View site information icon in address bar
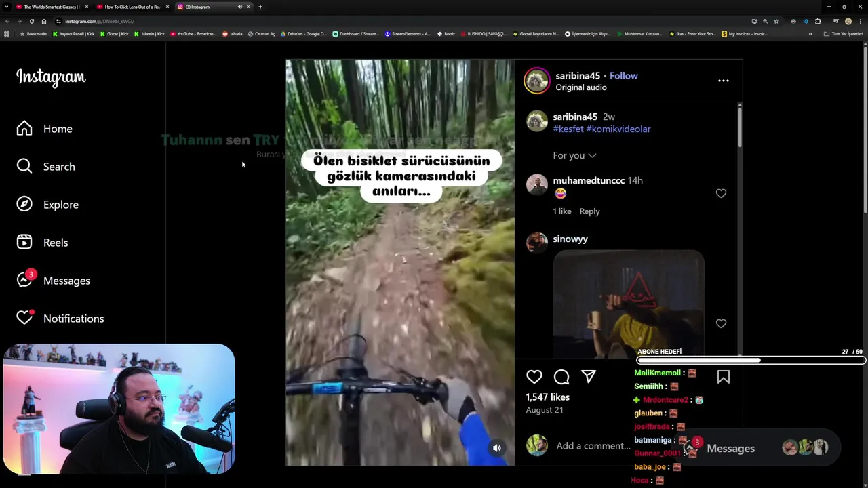Viewport: 868px width, 488px height. [58, 21]
